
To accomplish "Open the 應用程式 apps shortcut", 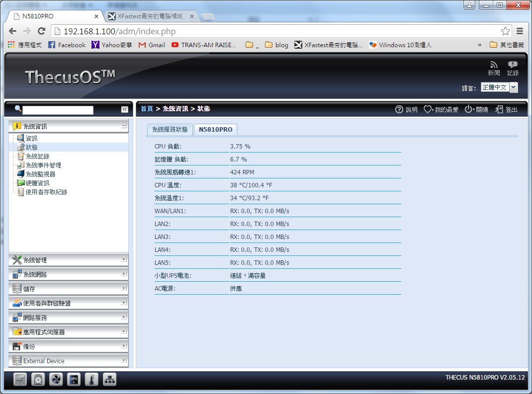I will click(24, 45).
